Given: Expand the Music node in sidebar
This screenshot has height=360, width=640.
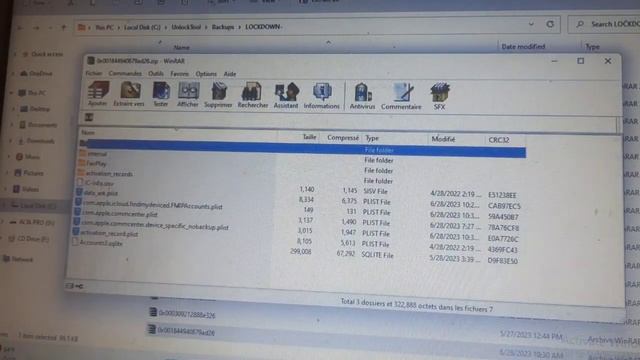Looking at the screenshot, I should pyautogui.click(x=9, y=157).
